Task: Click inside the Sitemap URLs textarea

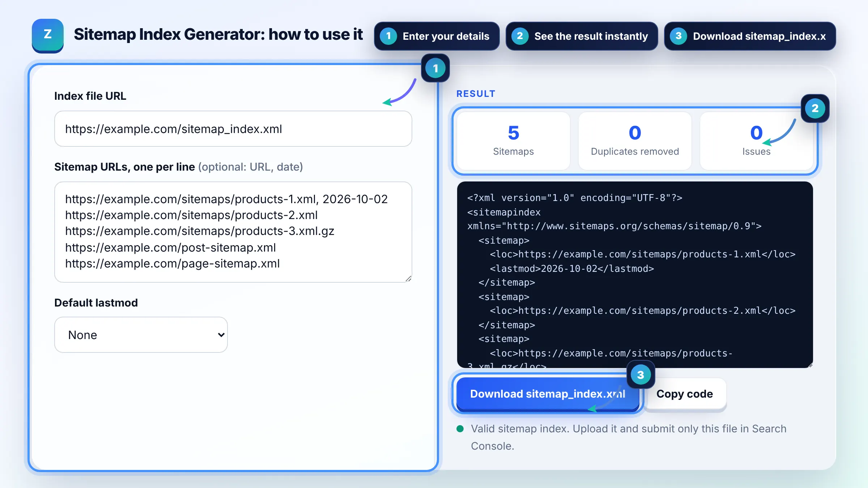Action: tap(233, 232)
